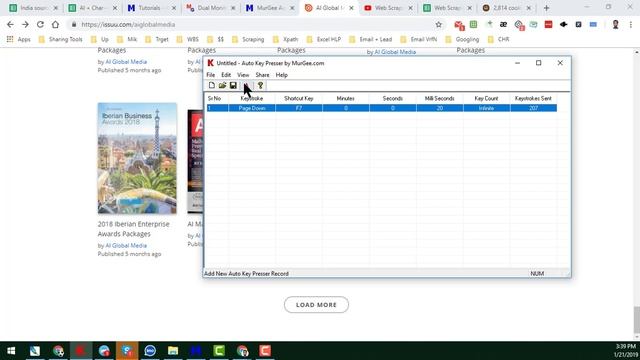Click the Keystrokes Sent column header
Screen dimensions: 640x360
(533, 98)
